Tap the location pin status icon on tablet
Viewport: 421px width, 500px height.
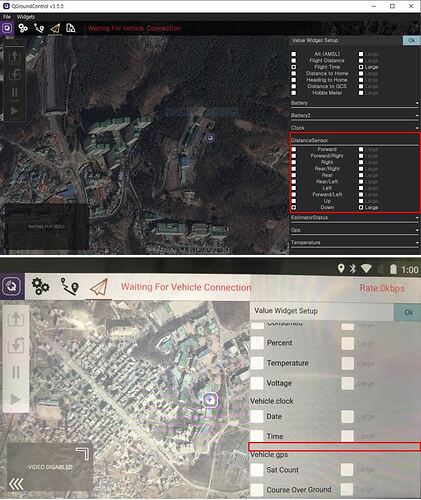click(x=341, y=268)
